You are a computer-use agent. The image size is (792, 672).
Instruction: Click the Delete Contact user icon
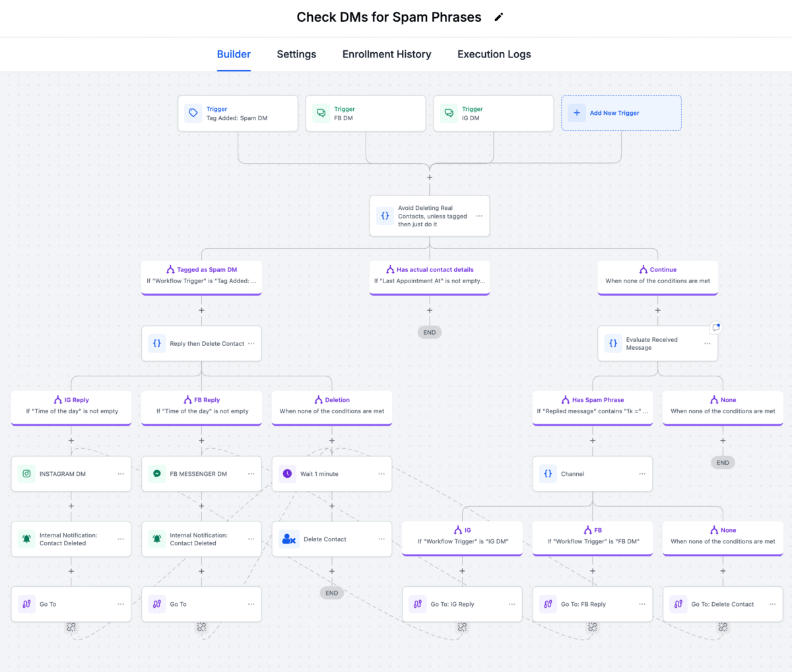click(288, 539)
